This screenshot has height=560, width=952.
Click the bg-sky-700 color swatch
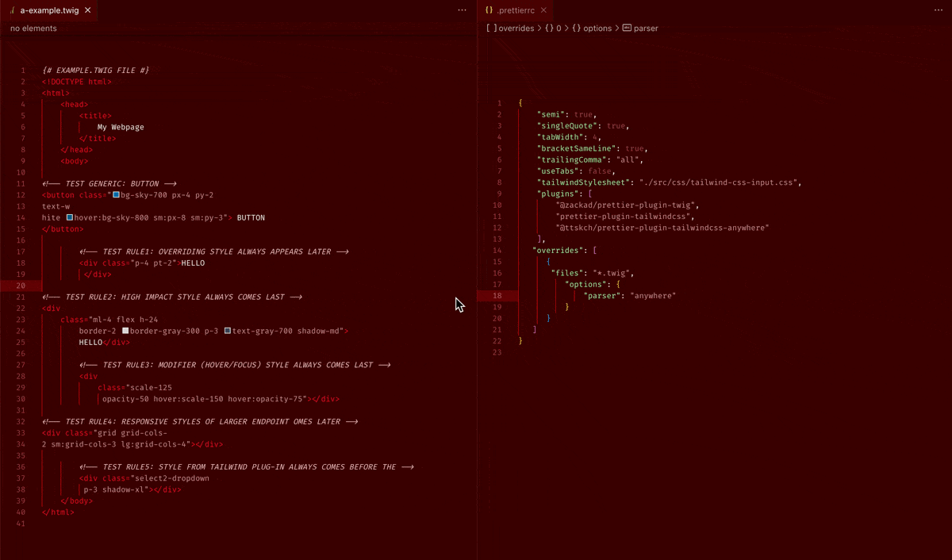coord(116,195)
